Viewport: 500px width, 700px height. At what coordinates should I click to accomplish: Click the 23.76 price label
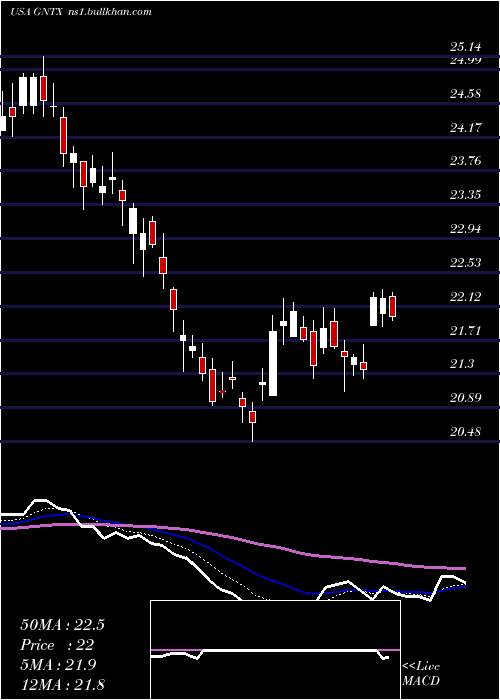[465, 161]
